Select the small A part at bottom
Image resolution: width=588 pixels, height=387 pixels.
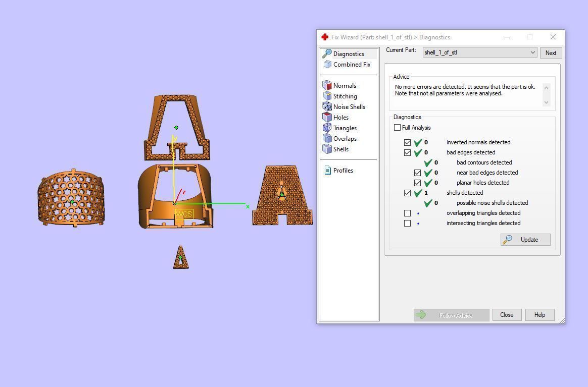pos(181,257)
